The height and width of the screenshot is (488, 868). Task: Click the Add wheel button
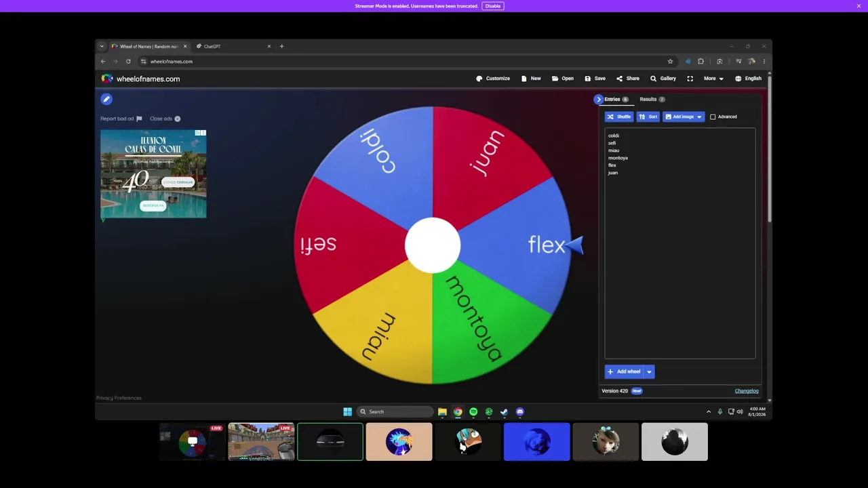(x=624, y=371)
